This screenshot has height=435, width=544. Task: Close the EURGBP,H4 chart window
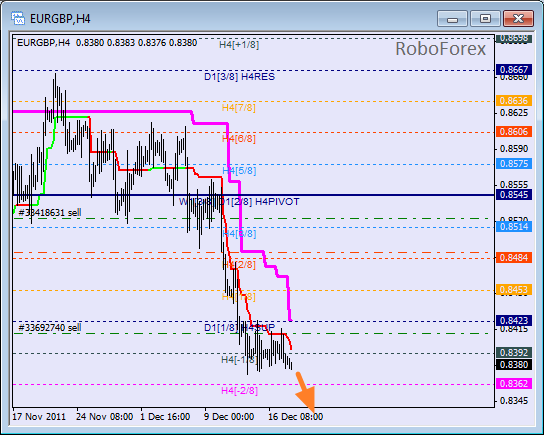coord(518,18)
